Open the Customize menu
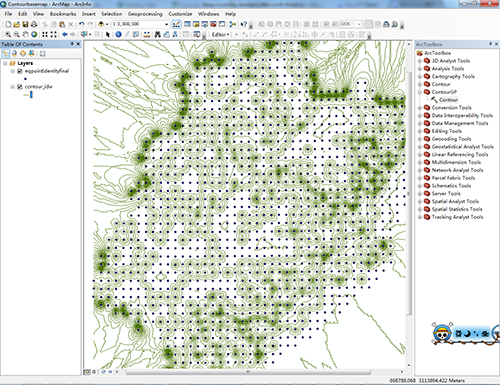Viewport: 500px width, 385px height. tap(180, 14)
